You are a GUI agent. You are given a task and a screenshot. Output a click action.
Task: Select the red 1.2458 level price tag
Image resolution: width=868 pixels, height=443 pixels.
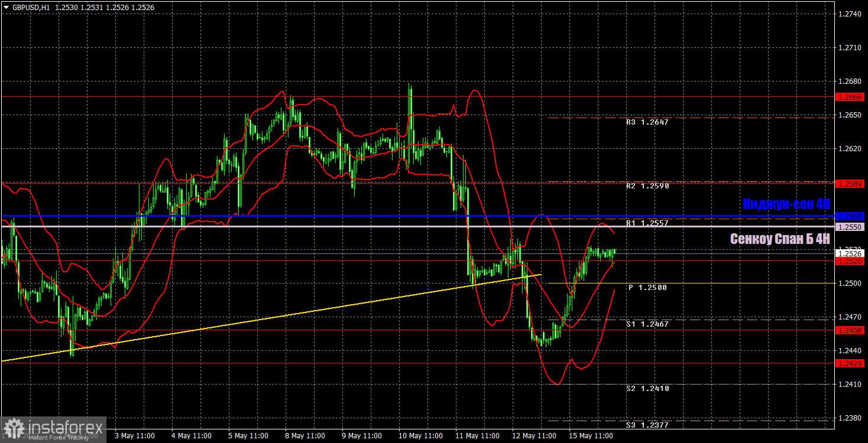click(x=850, y=330)
